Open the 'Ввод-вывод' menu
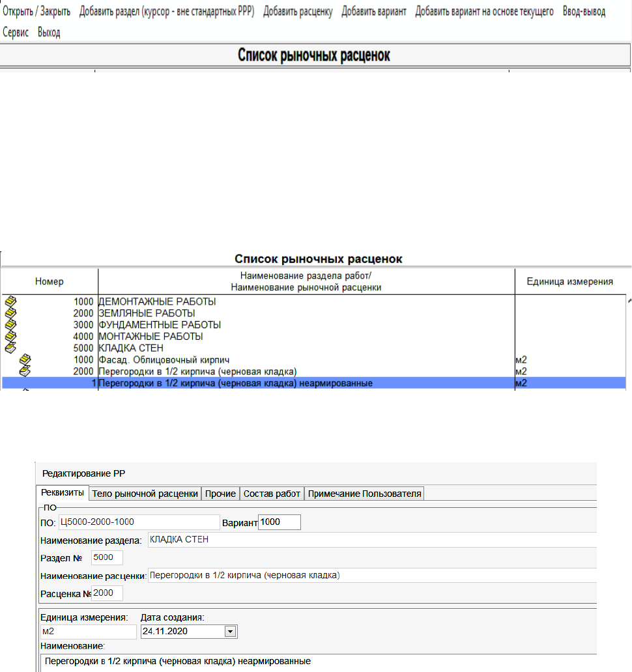The height and width of the screenshot is (672, 632). click(x=584, y=11)
